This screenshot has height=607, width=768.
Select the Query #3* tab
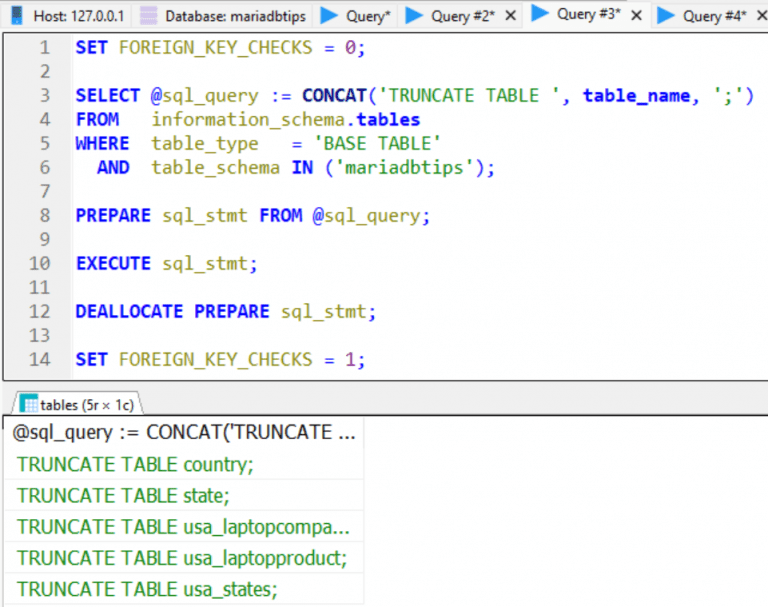[588, 14]
